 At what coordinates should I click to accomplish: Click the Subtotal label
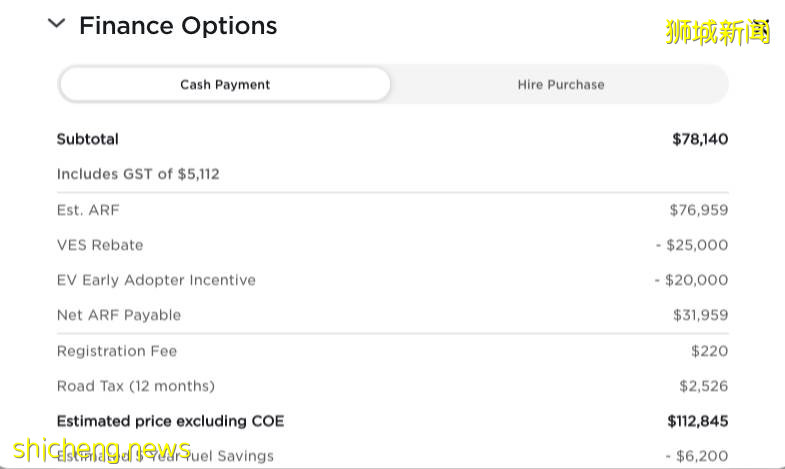88,139
